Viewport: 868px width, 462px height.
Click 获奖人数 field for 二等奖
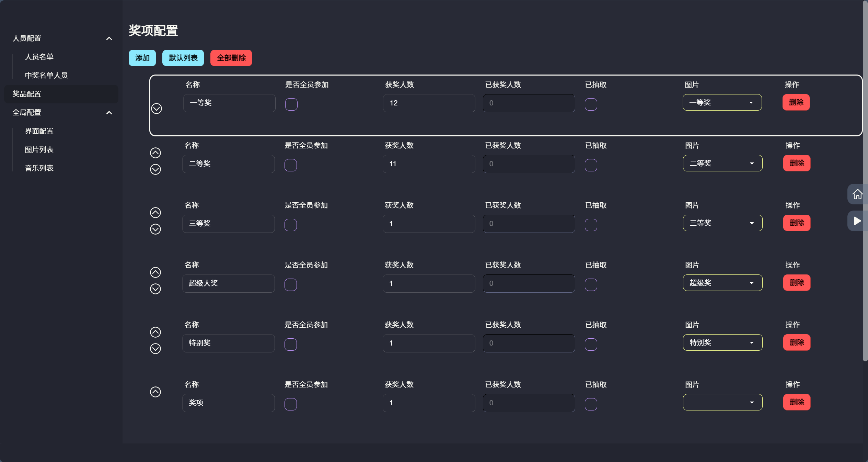pyautogui.click(x=429, y=164)
